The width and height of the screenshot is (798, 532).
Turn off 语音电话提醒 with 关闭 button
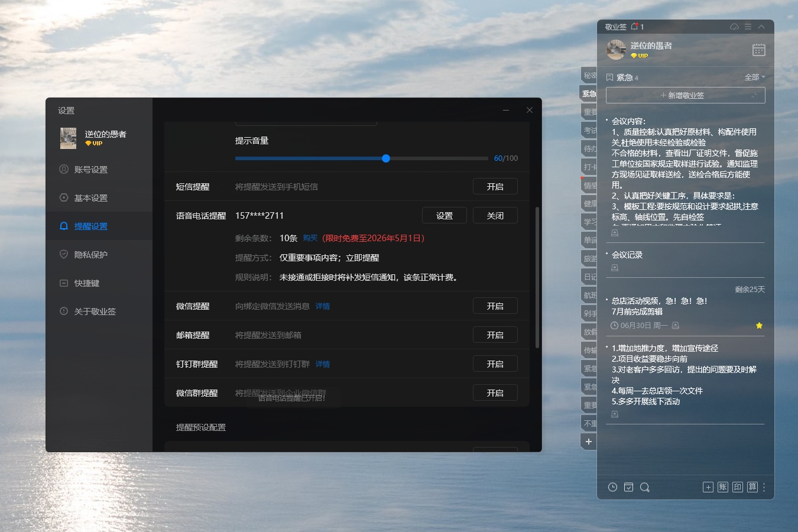(495, 216)
